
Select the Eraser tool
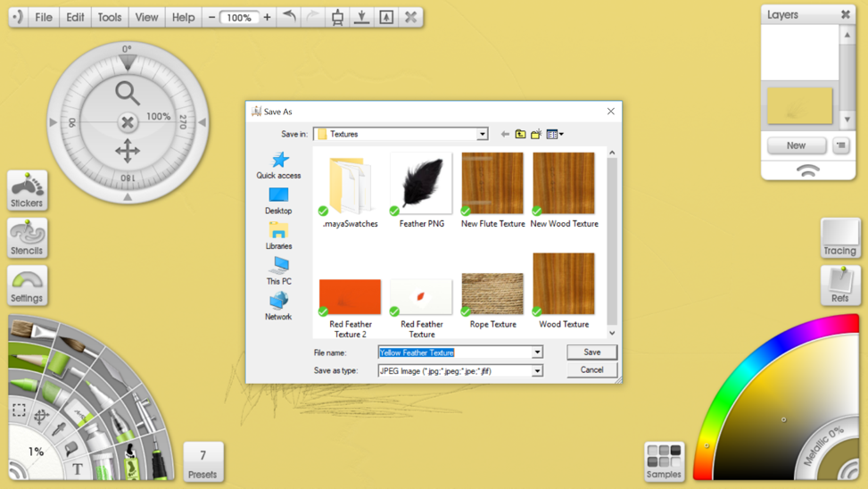pyautogui.click(x=78, y=414)
